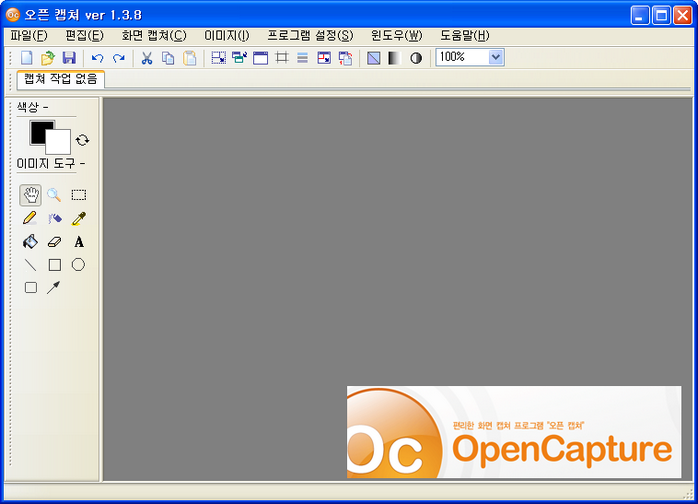Viewport: 698px width, 504px height.
Task: Select the Hand pan tool
Action: coord(31,195)
